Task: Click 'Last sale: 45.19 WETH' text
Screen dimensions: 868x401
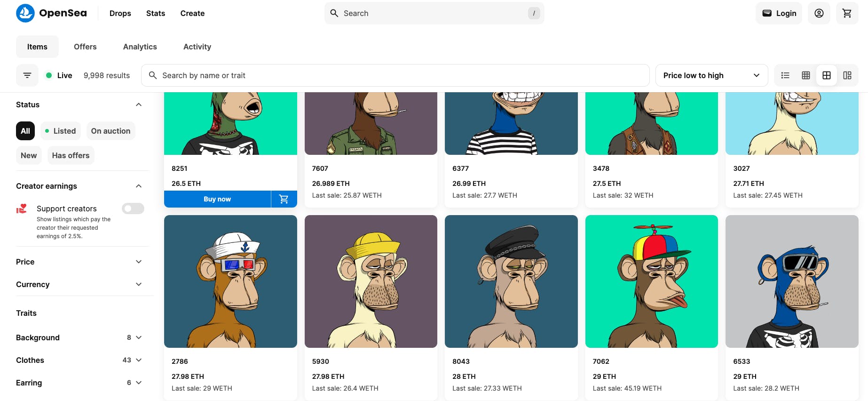Action: [x=627, y=388]
